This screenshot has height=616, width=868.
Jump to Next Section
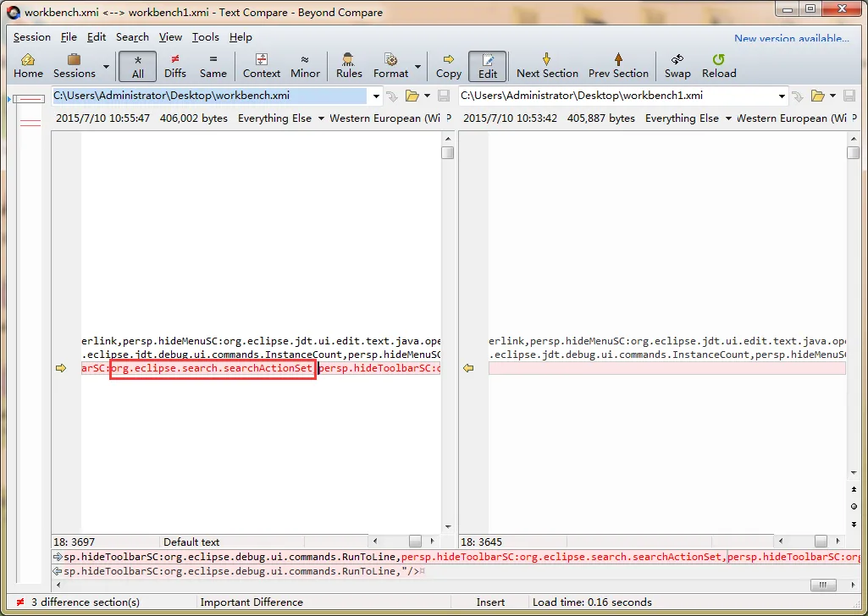[x=547, y=66]
